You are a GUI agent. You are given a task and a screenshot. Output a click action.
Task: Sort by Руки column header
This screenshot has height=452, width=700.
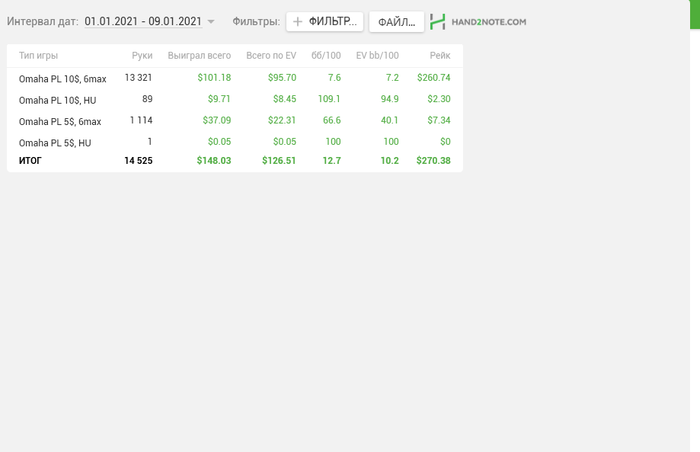[x=142, y=55]
